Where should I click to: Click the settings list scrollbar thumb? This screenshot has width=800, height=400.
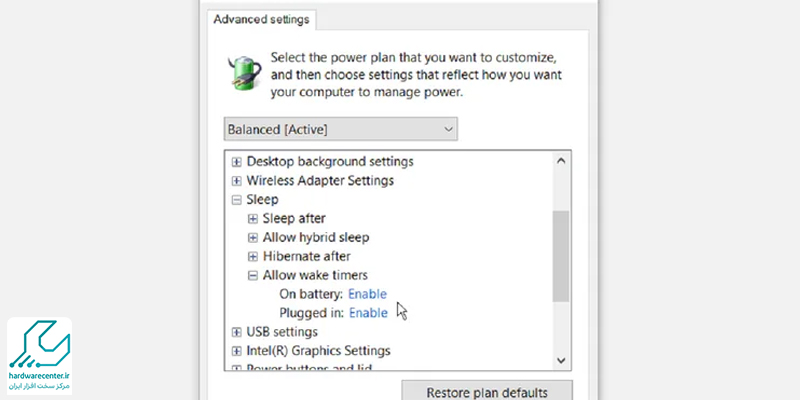tap(561, 254)
